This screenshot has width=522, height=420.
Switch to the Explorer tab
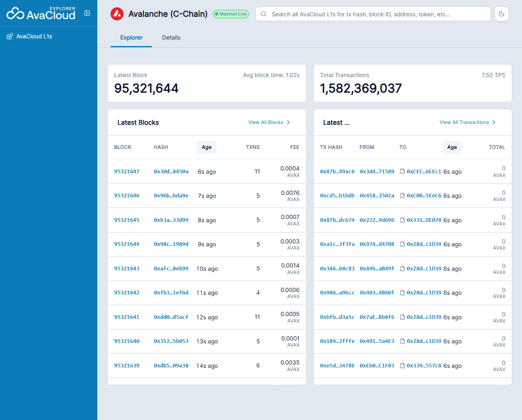[x=131, y=38]
